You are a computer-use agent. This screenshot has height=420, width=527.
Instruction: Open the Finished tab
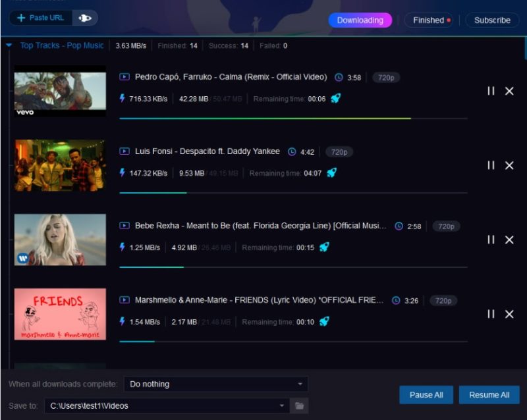[428, 20]
